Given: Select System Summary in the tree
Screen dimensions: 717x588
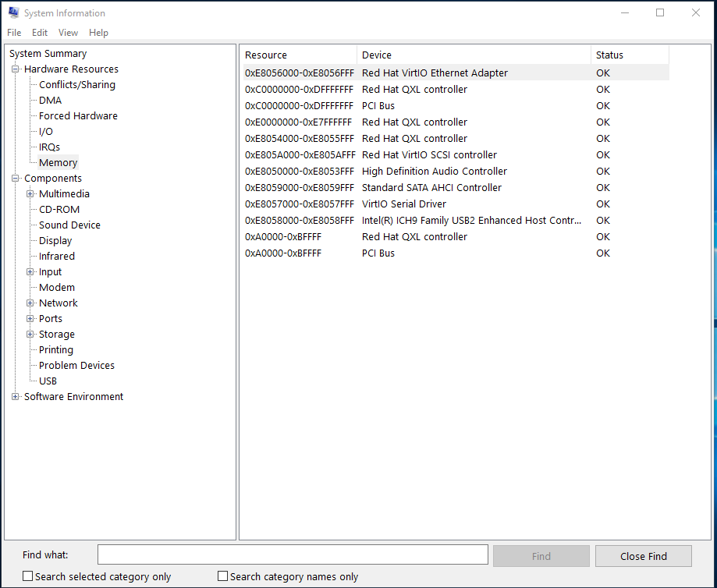Looking at the screenshot, I should [x=48, y=54].
